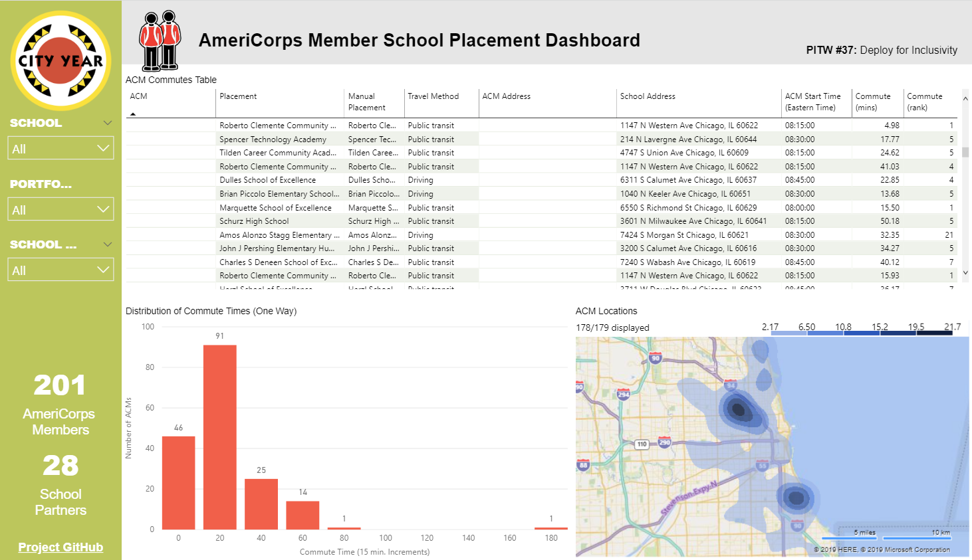Click the 50.18 commute minutes value
The image size is (972, 560).
[x=890, y=221]
